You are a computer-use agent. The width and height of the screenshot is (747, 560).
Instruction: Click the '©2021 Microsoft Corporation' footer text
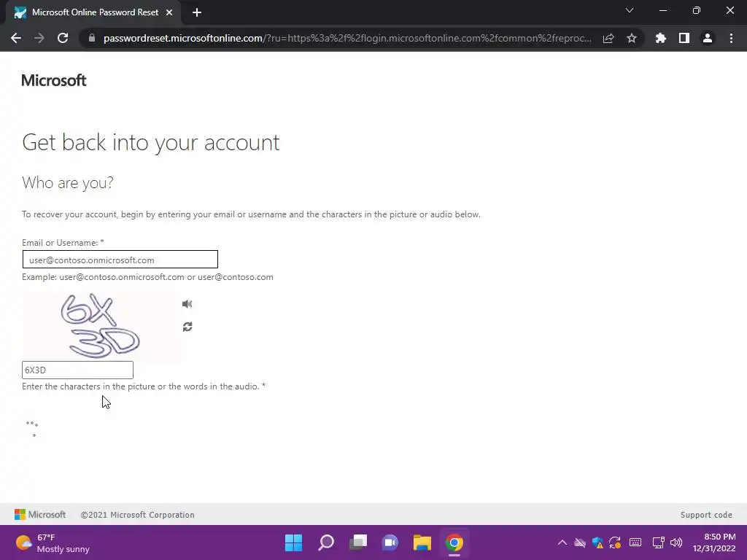coord(137,515)
